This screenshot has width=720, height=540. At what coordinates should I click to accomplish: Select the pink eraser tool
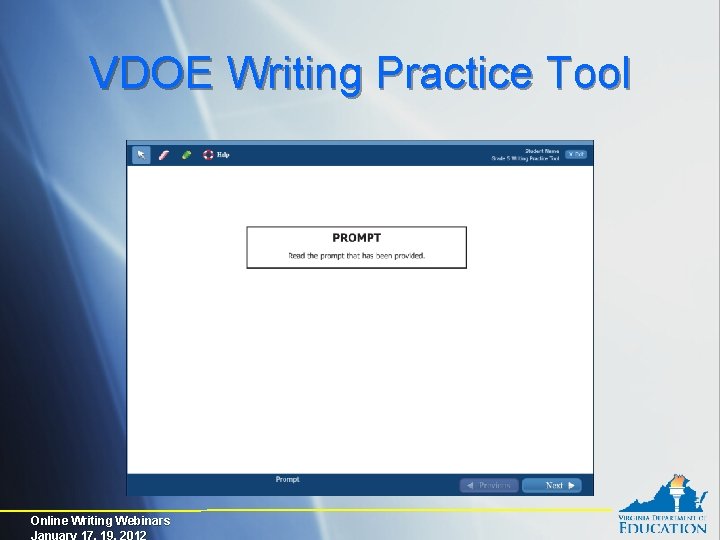click(x=163, y=155)
